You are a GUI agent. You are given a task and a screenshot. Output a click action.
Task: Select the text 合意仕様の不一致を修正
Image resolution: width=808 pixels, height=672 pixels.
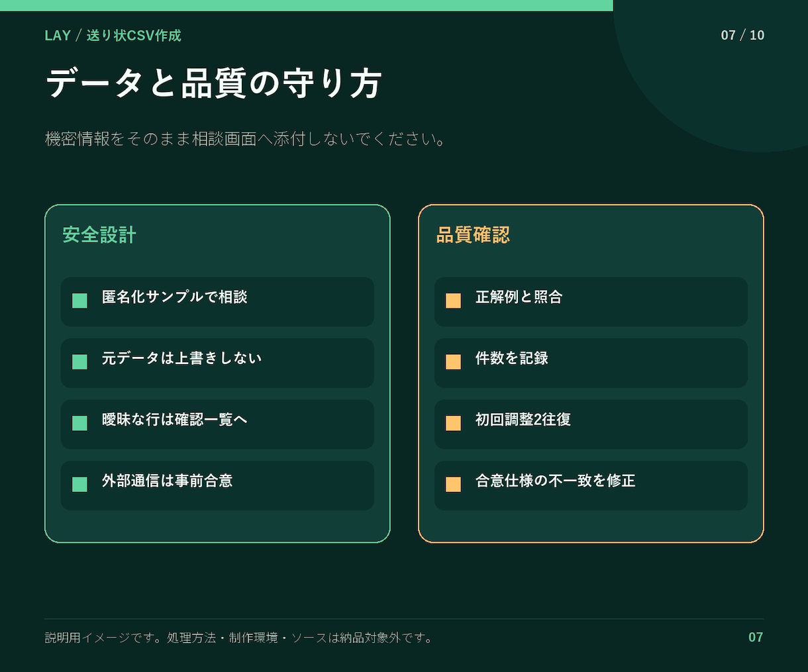pos(556,481)
